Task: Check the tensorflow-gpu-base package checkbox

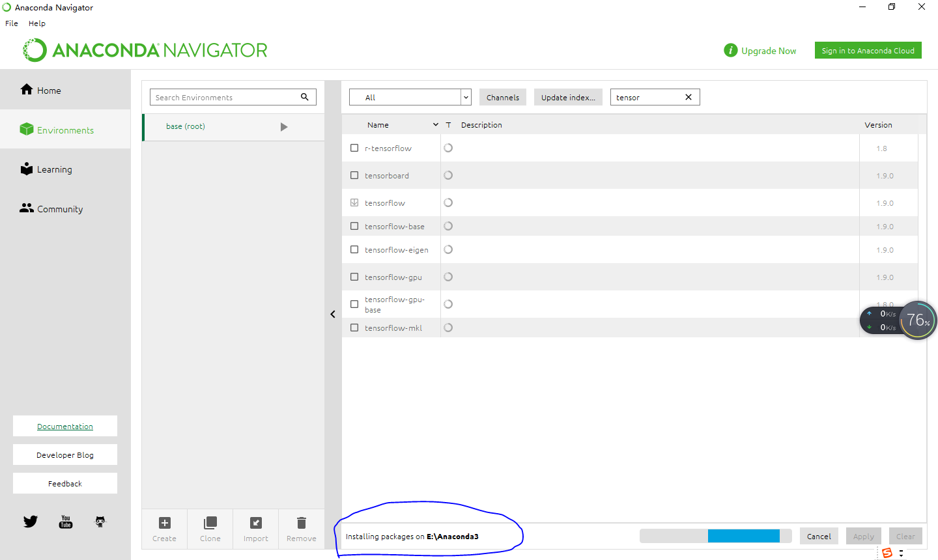Action: click(x=354, y=304)
